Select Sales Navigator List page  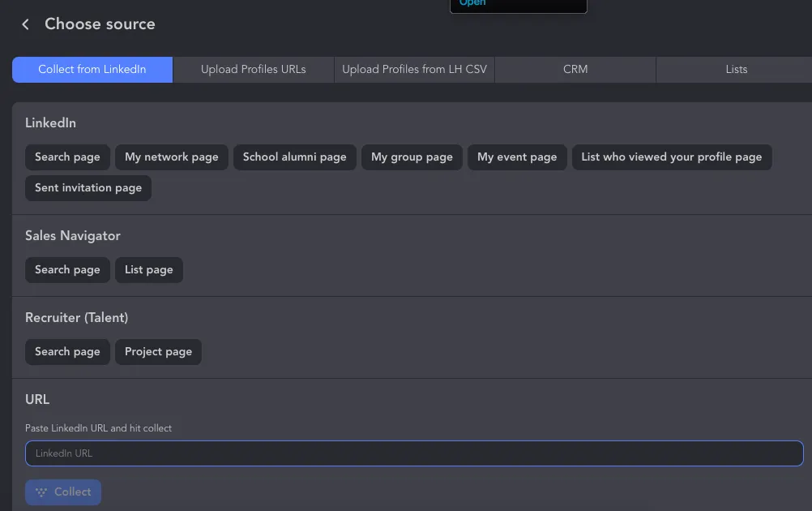[x=148, y=270]
